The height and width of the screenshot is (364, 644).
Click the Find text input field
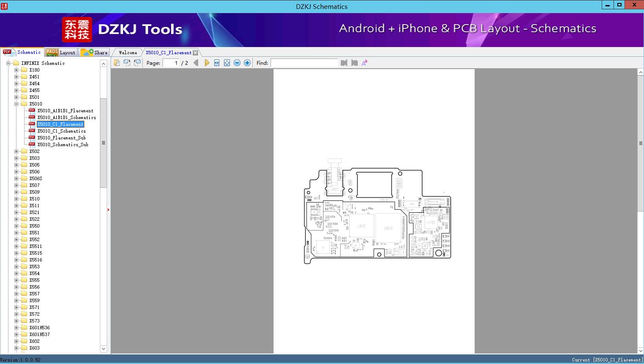(304, 63)
